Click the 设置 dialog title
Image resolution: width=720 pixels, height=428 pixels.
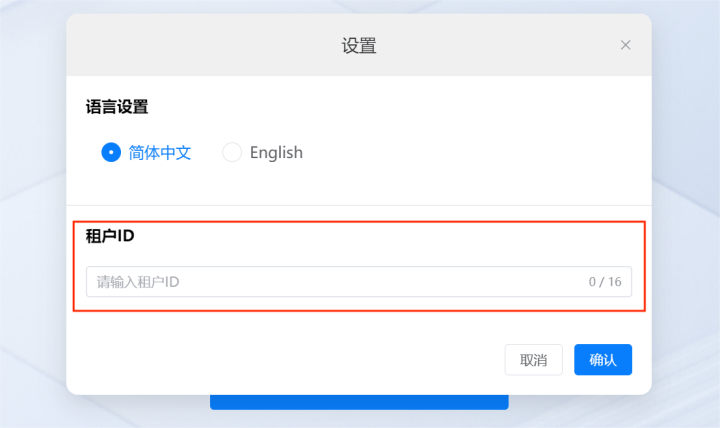tap(359, 45)
